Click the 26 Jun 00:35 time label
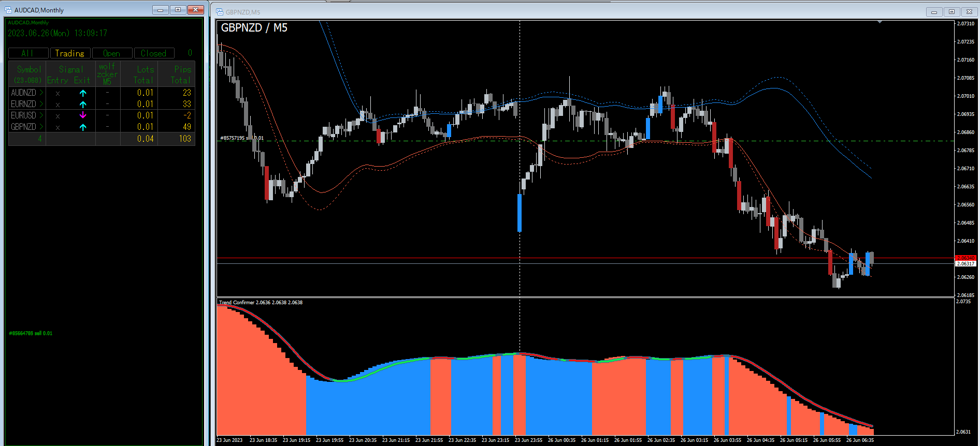The width and height of the screenshot is (980, 446). pyautogui.click(x=561, y=440)
